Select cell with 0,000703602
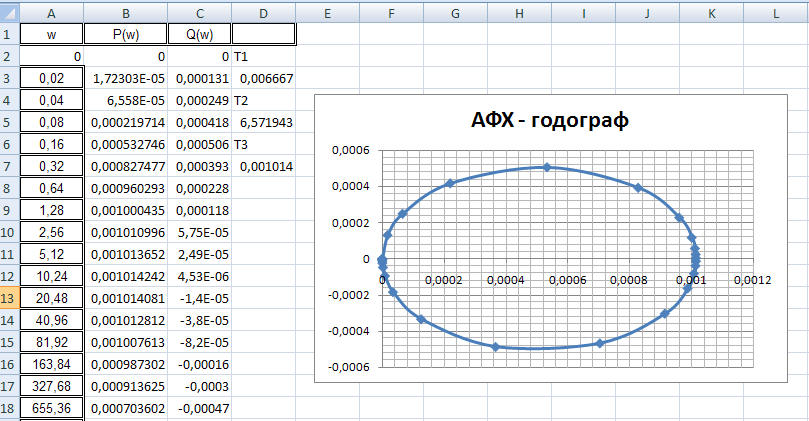This screenshot has width=809, height=421. point(126,408)
